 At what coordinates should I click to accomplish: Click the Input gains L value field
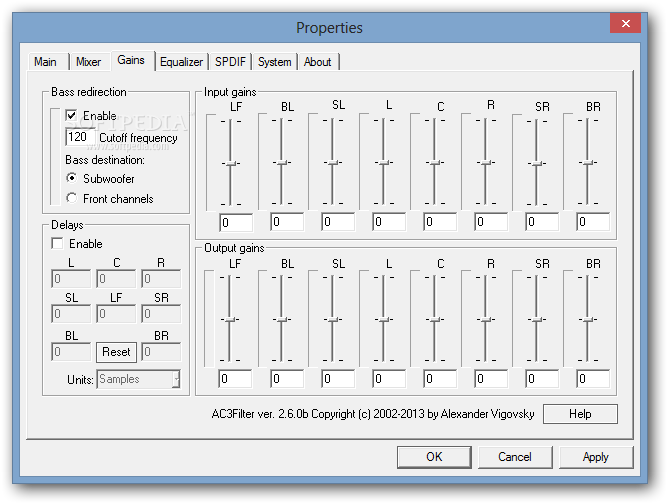click(389, 222)
